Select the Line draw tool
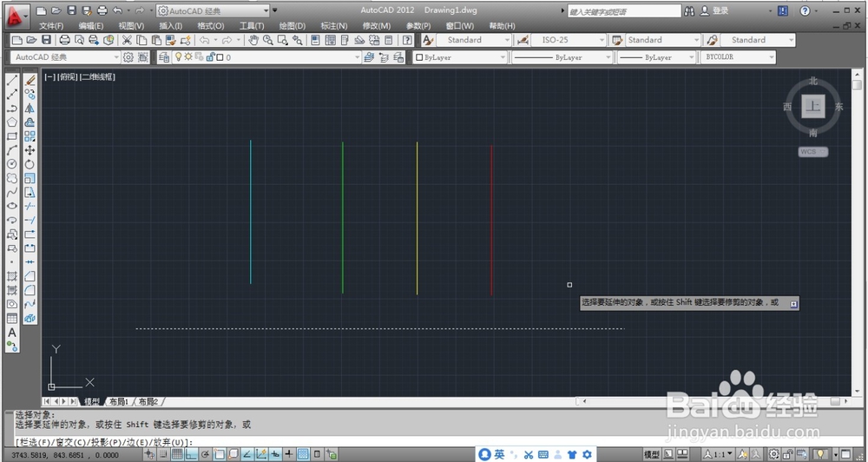Image resolution: width=868 pixels, height=462 pixels. click(x=11, y=80)
